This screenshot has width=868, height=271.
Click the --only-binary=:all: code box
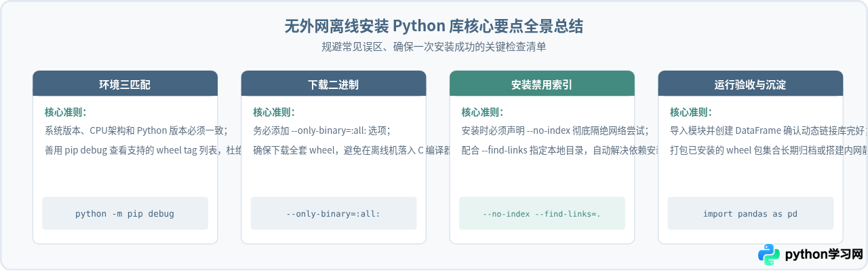pos(334,213)
